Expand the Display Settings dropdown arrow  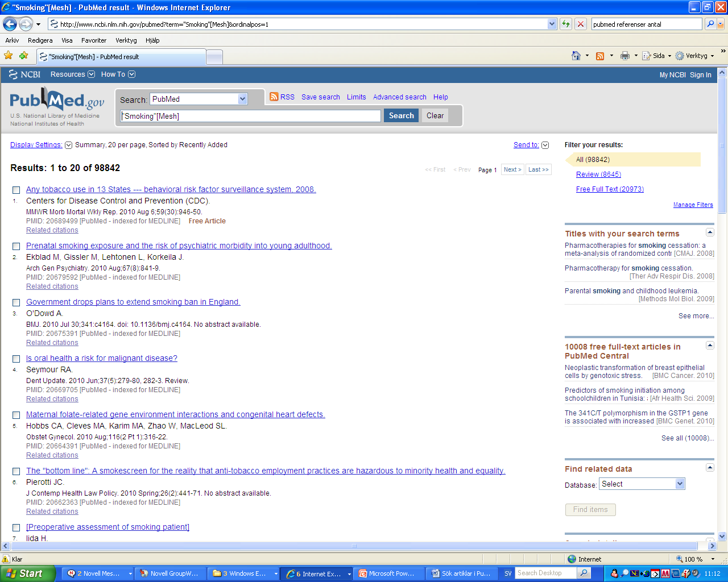pos(68,145)
